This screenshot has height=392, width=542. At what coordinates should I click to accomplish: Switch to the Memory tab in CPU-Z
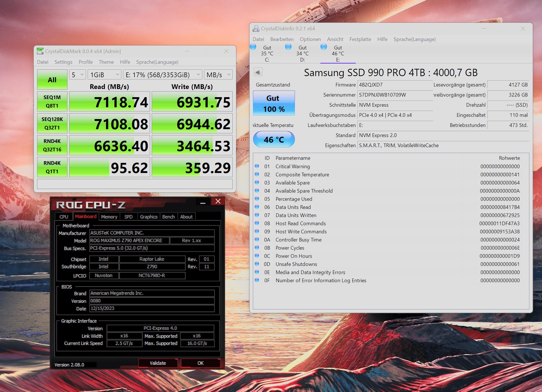pos(109,216)
